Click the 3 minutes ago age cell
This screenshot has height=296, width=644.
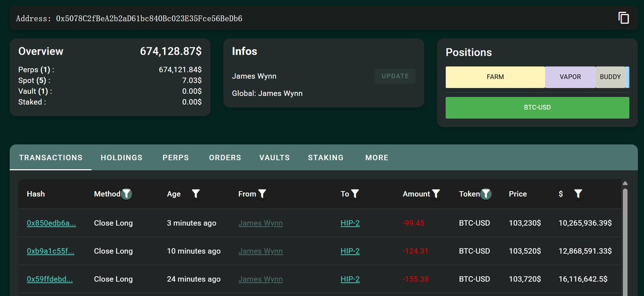[192, 223]
